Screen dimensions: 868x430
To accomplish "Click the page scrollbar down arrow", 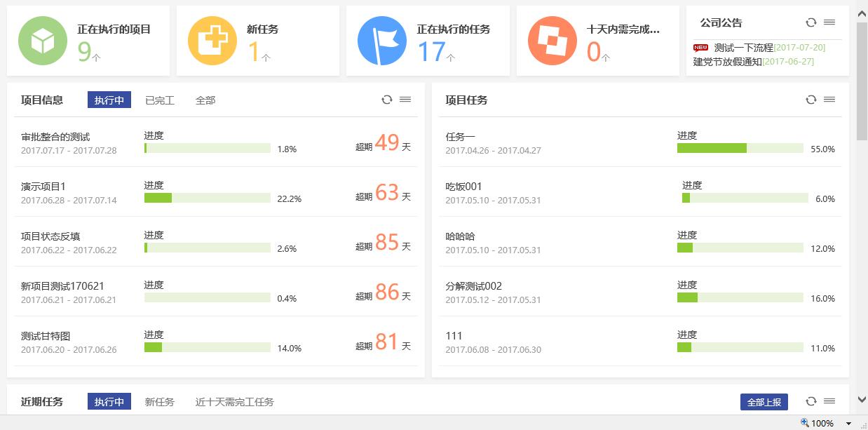I will (x=862, y=400).
